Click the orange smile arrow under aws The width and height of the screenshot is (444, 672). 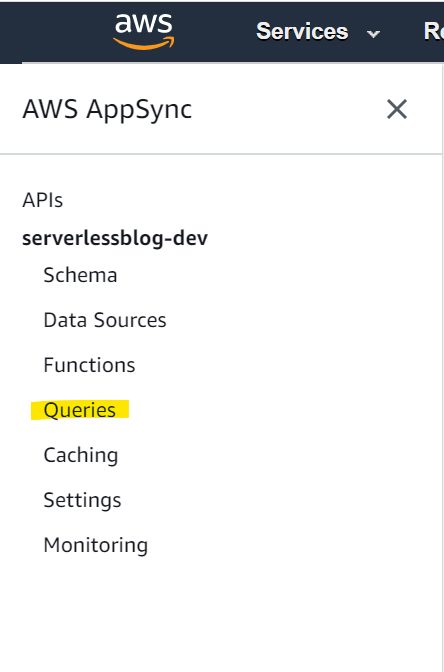point(144,43)
